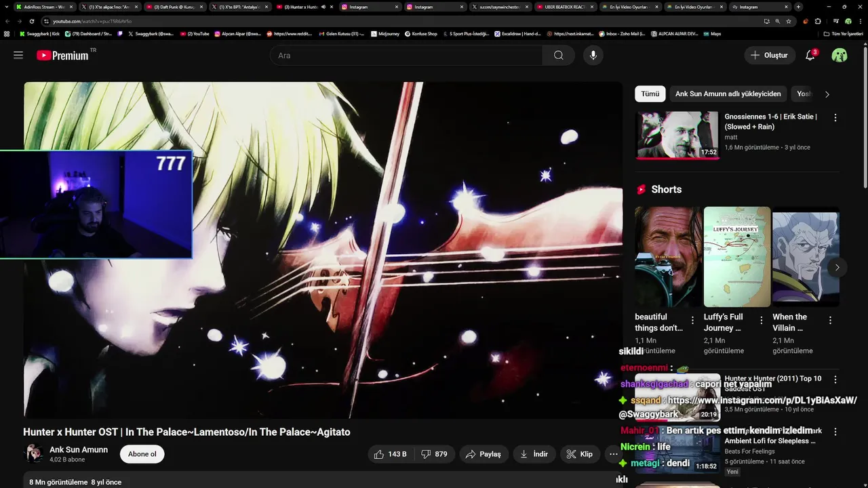Click the 'İndir' download button

click(x=534, y=454)
